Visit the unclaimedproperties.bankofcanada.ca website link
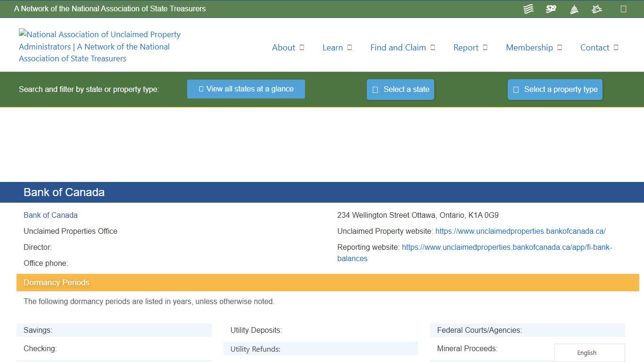The width and height of the screenshot is (644, 362). coord(520,231)
